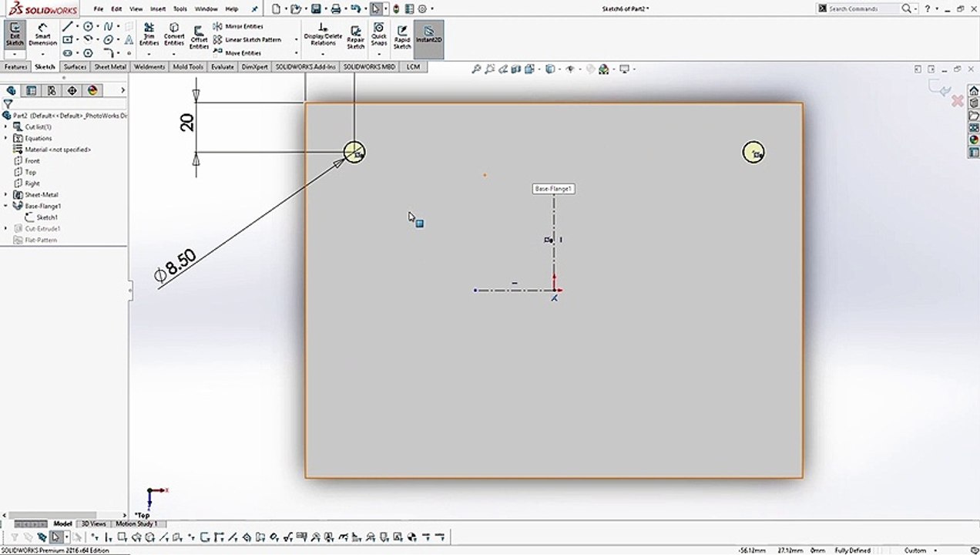Expand the Equations tree node
Viewport: 980px width, 555px height.
(x=6, y=138)
